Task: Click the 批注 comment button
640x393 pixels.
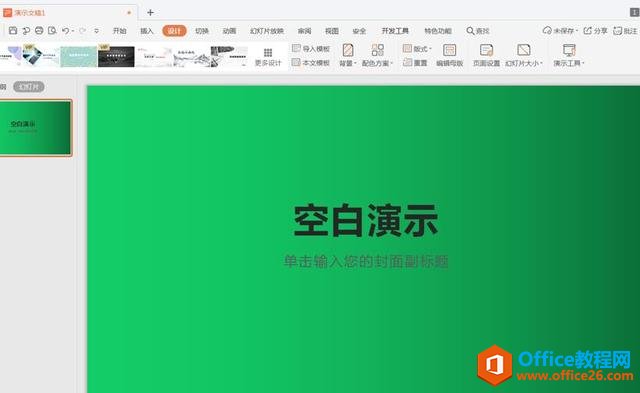Action: click(x=625, y=31)
